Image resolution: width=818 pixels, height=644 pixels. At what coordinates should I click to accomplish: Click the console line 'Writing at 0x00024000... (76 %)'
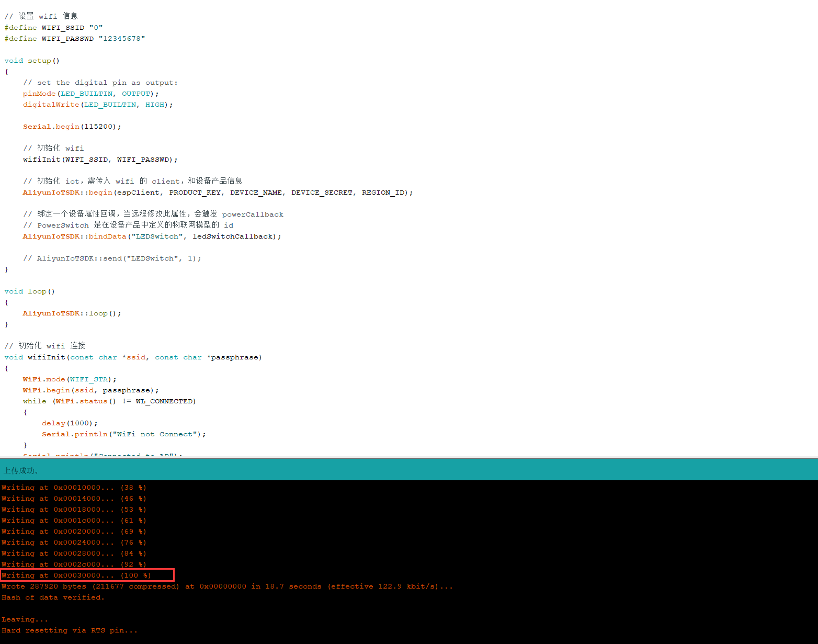pyautogui.click(x=74, y=543)
